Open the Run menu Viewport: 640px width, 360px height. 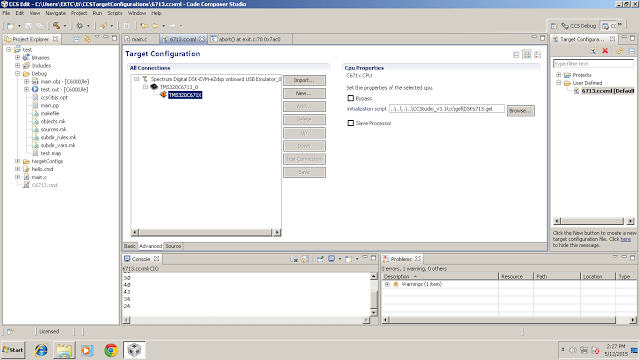pos(97,13)
